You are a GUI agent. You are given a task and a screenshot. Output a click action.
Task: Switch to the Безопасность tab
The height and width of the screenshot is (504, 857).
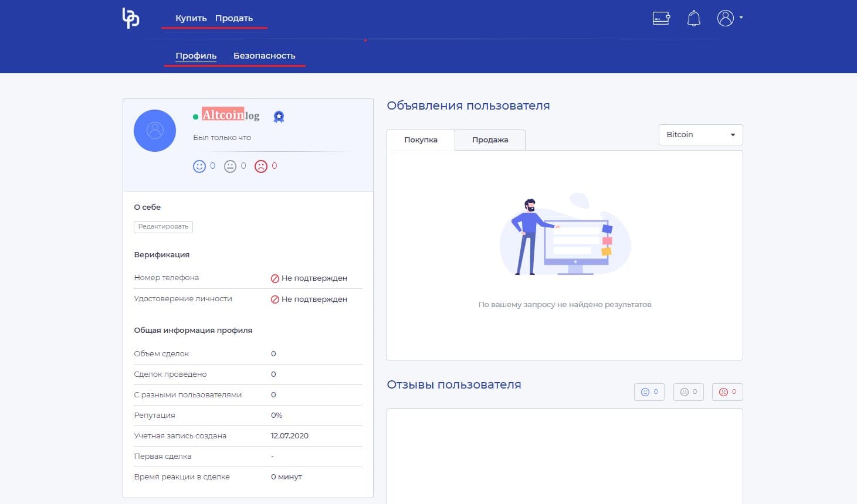point(265,56)
